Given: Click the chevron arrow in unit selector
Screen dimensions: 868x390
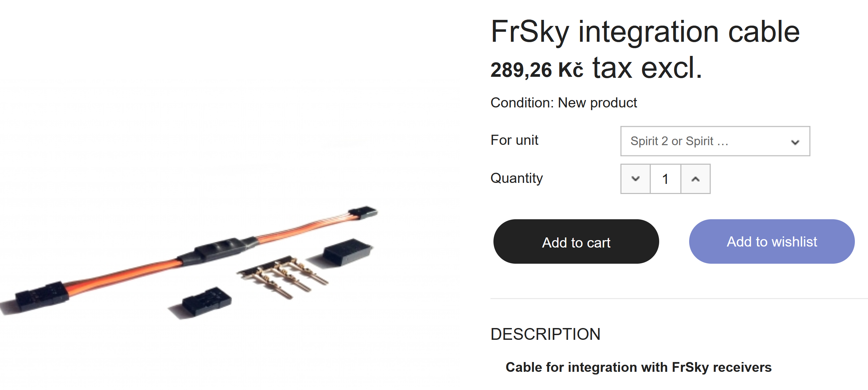Looking at the screenshot, I should 795,142.
